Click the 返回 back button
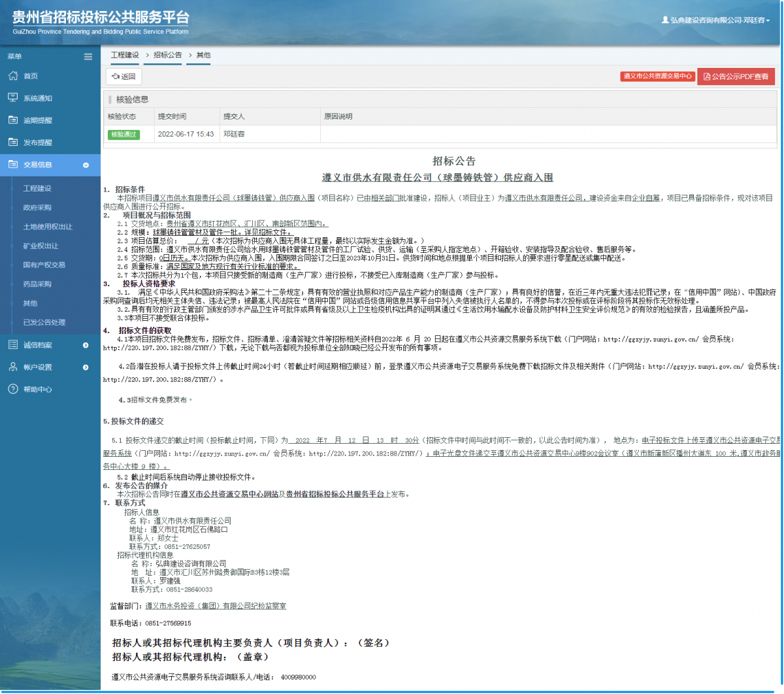The height and width of the screenshot is (694, 784). [x=123, y=76]
